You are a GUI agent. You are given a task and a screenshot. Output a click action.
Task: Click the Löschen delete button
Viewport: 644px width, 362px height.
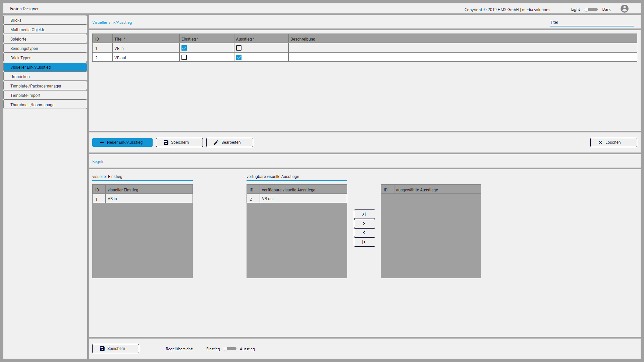pos(613,142)
